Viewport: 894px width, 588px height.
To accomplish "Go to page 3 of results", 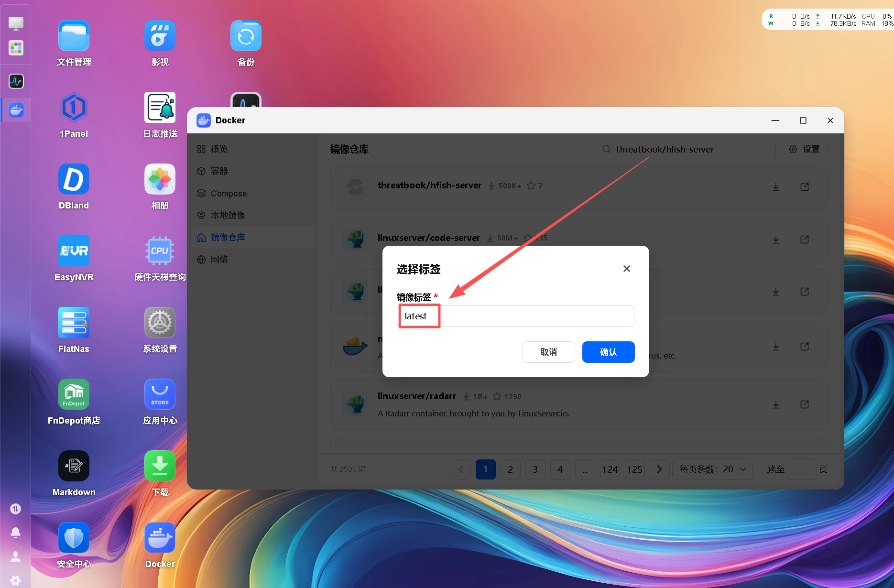I will pyautogui.click(x=535, y=469).
